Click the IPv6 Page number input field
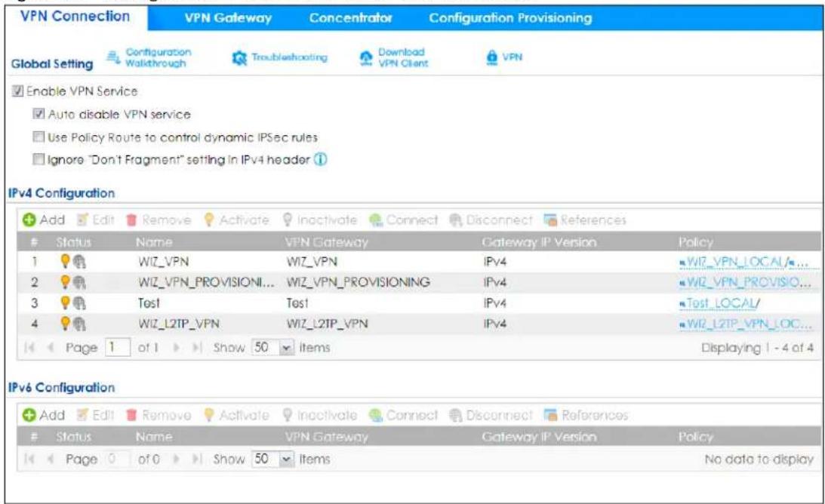The height and width of the screenshot is (504, 825). click(118, 459)
